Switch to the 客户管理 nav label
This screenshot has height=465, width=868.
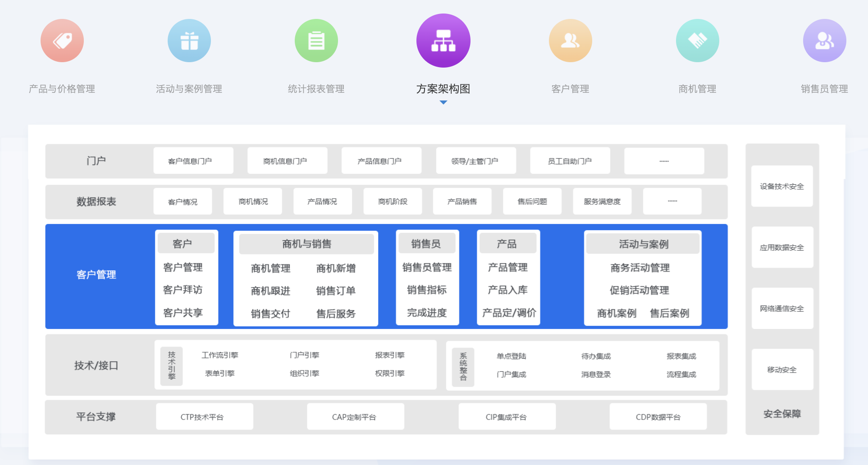(570, 89)
